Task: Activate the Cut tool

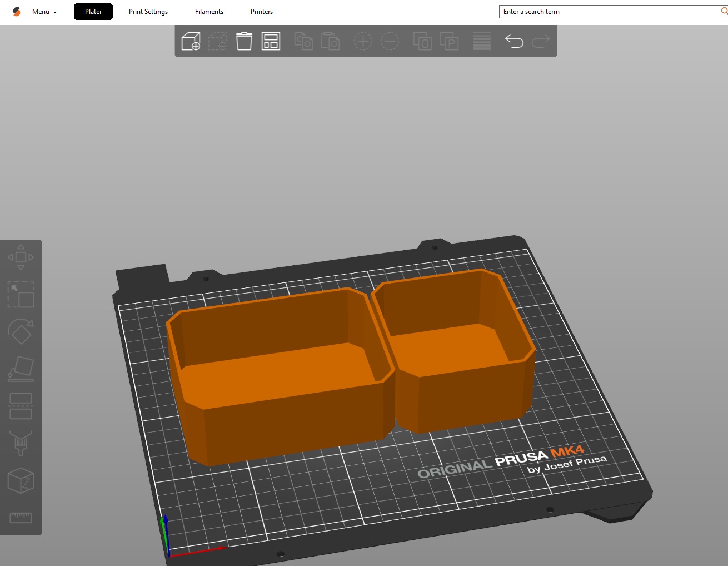Action: point(21,406)
